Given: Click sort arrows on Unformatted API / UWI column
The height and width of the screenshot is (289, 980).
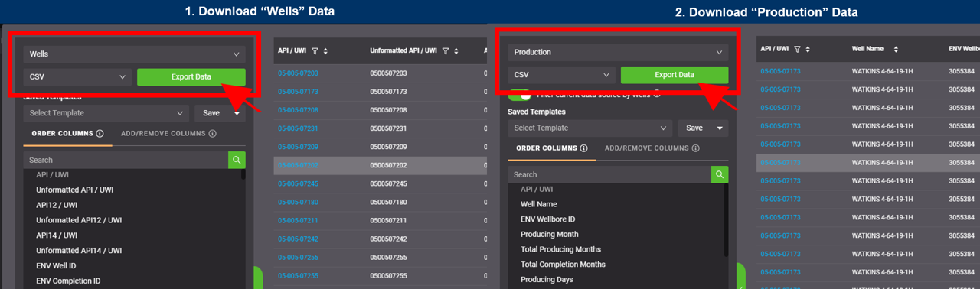Looking at the screenshot, I should pos(456,51).
